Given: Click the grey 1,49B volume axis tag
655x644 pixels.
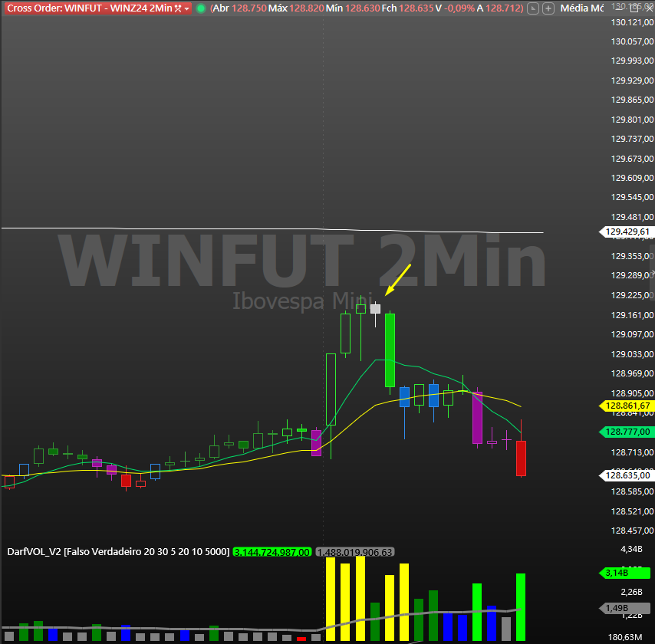Looking at the screenshot, I should tap(625, 608).
